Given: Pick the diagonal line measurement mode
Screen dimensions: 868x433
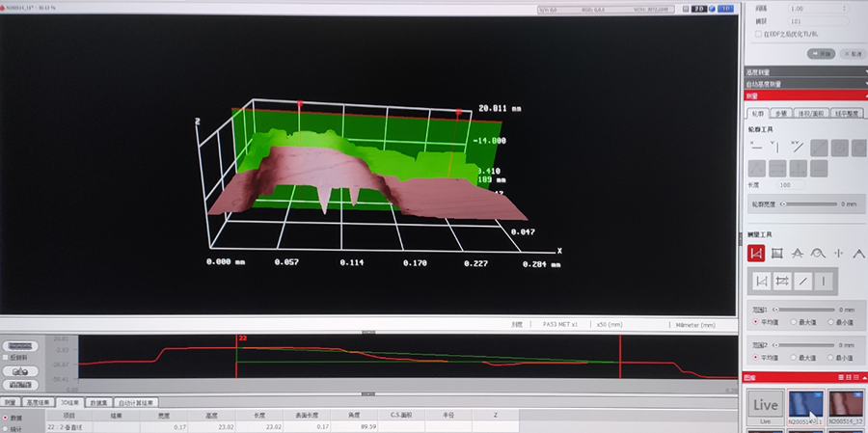Looking at the screenshot, I should 802,281.
